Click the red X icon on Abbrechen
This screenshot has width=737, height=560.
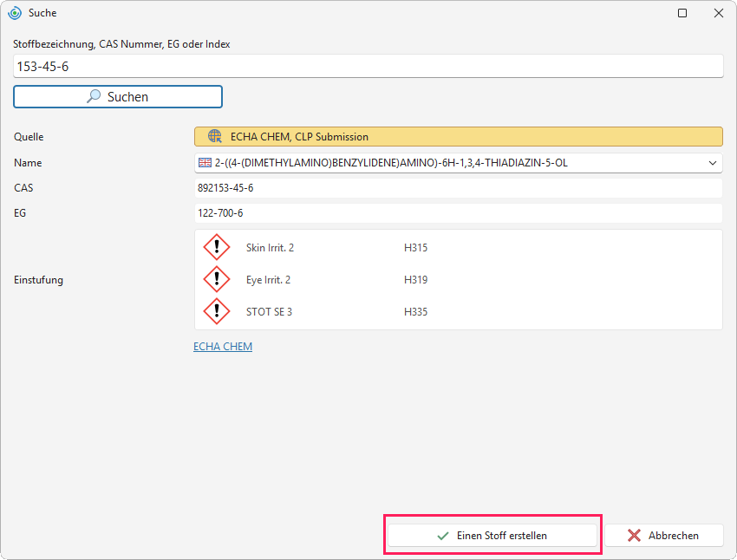[x=634, y=536]
